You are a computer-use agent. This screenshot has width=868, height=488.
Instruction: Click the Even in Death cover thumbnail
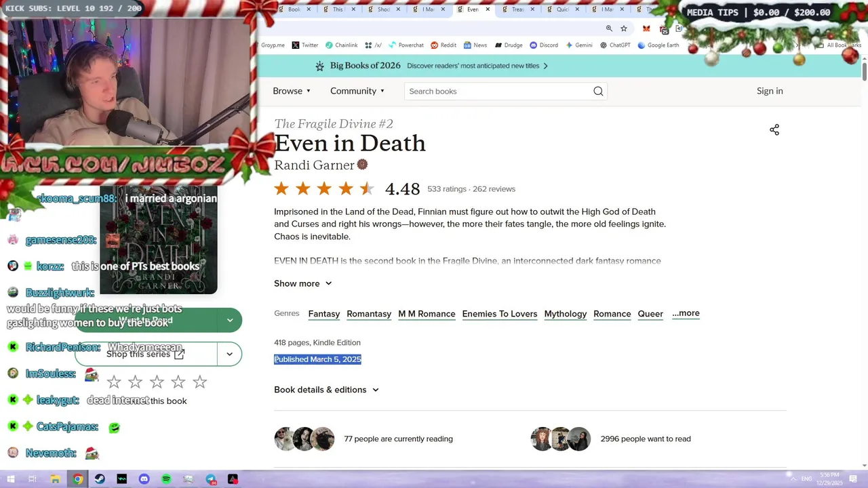click(159, 241)
